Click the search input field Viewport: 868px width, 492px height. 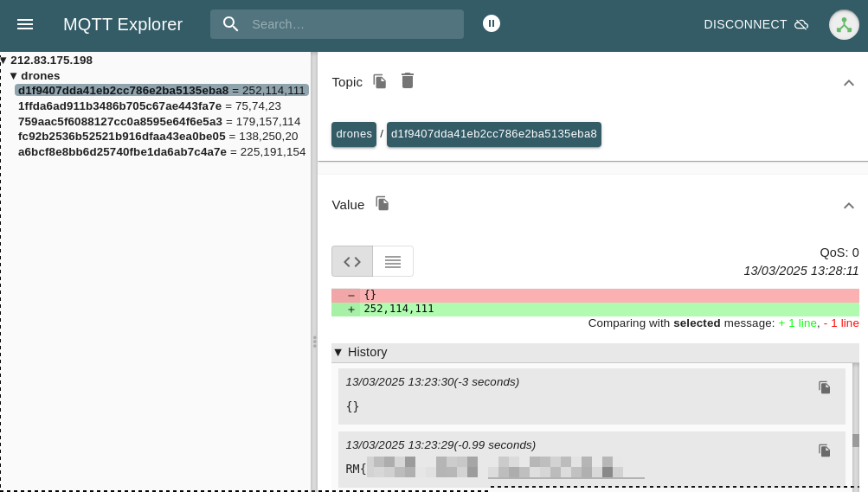350,24
